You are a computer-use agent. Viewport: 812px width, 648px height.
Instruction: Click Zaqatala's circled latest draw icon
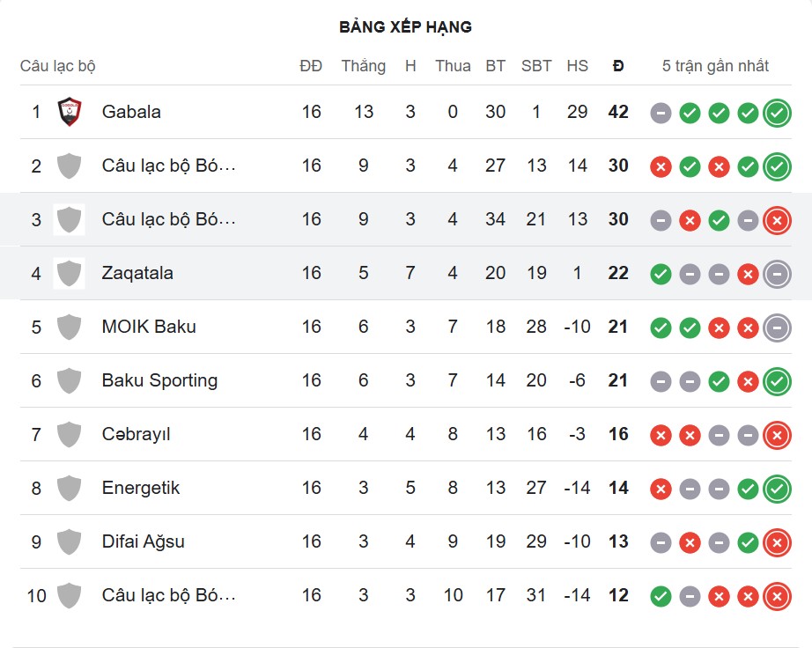pyautogui.click(x=777, y=274)
